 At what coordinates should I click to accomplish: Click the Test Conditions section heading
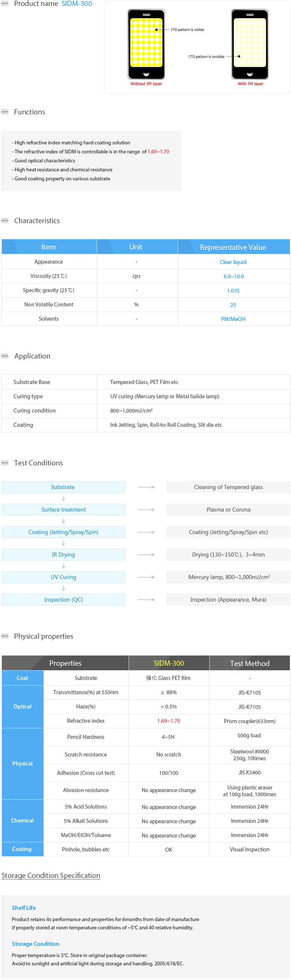(38, 463)
